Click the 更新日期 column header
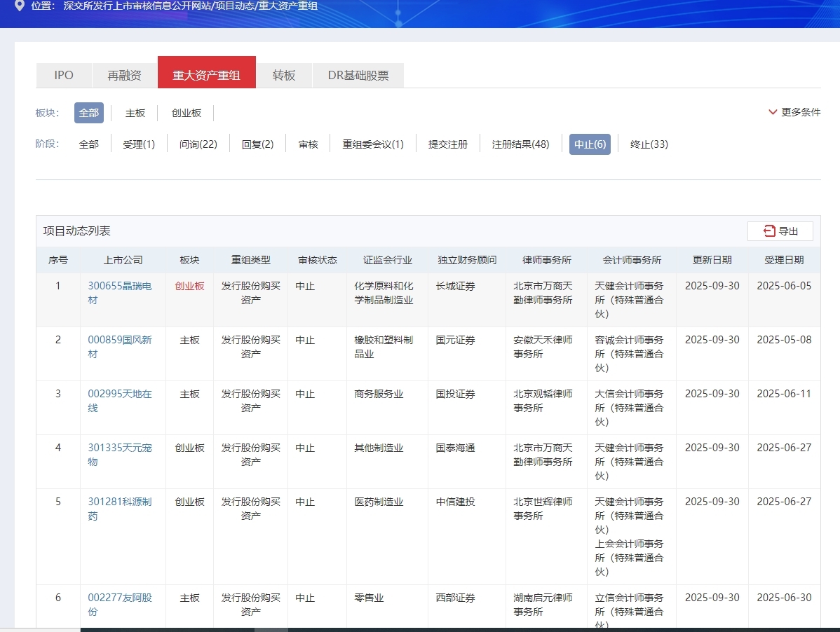 click(712, 260)
